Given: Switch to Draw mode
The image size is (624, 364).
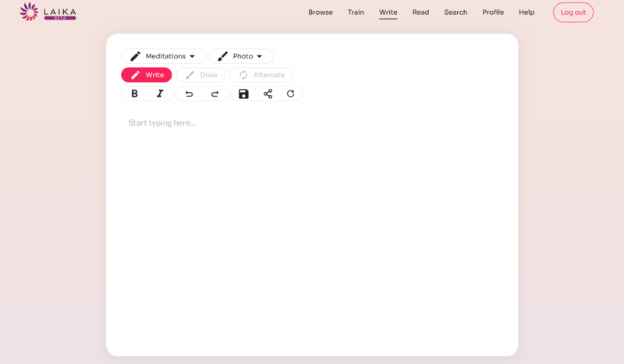Looking at the screenshot, I should [x=200, y=75].
